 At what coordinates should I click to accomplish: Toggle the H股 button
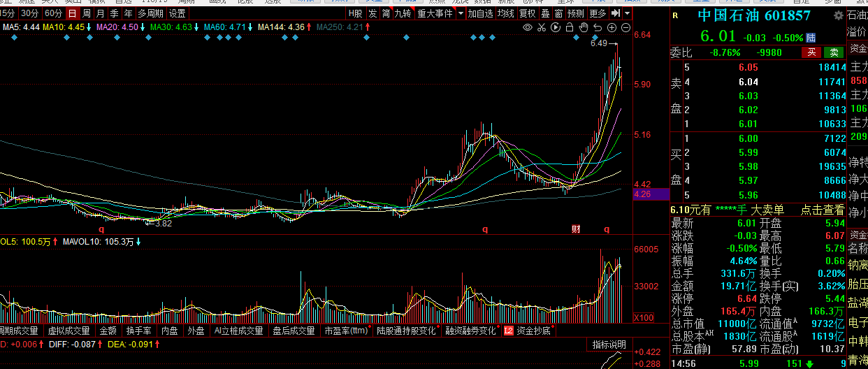click(356, 13)
